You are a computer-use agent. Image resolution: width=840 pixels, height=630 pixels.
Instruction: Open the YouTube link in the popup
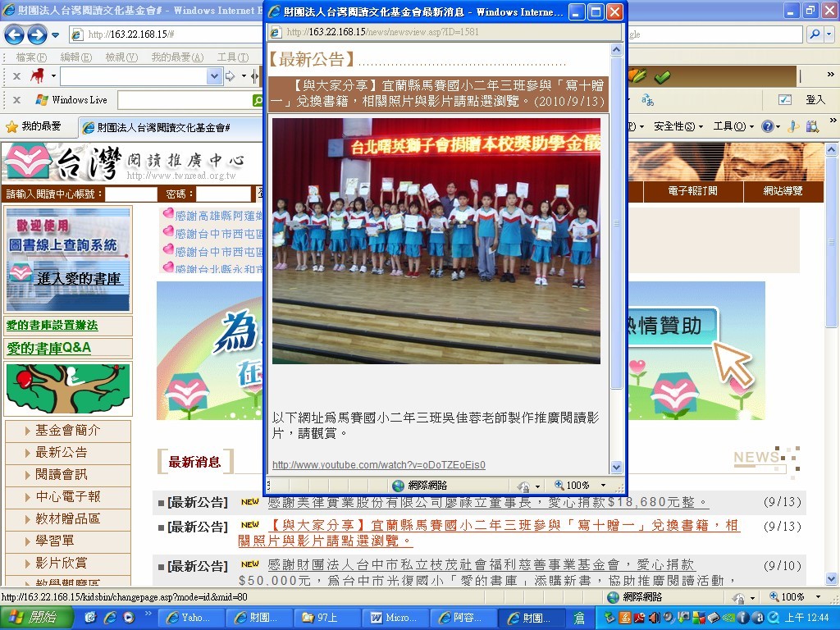pyautogui.click(x=379, y=464)
